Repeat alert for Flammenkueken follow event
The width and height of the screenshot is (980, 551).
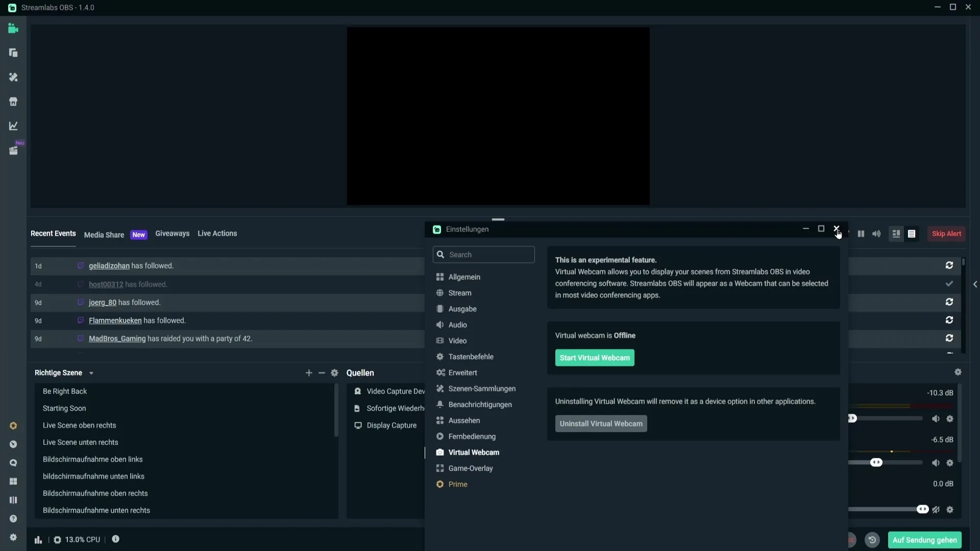point(949,320)
